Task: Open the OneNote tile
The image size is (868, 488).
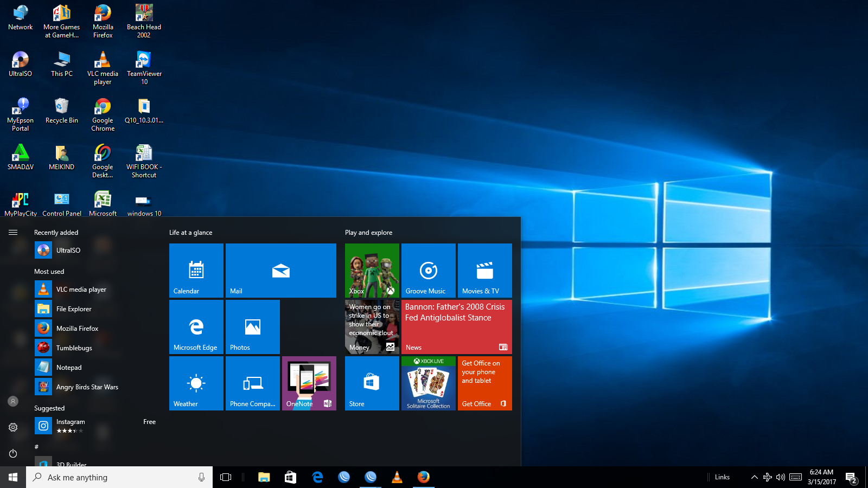Action: [309, 383]
